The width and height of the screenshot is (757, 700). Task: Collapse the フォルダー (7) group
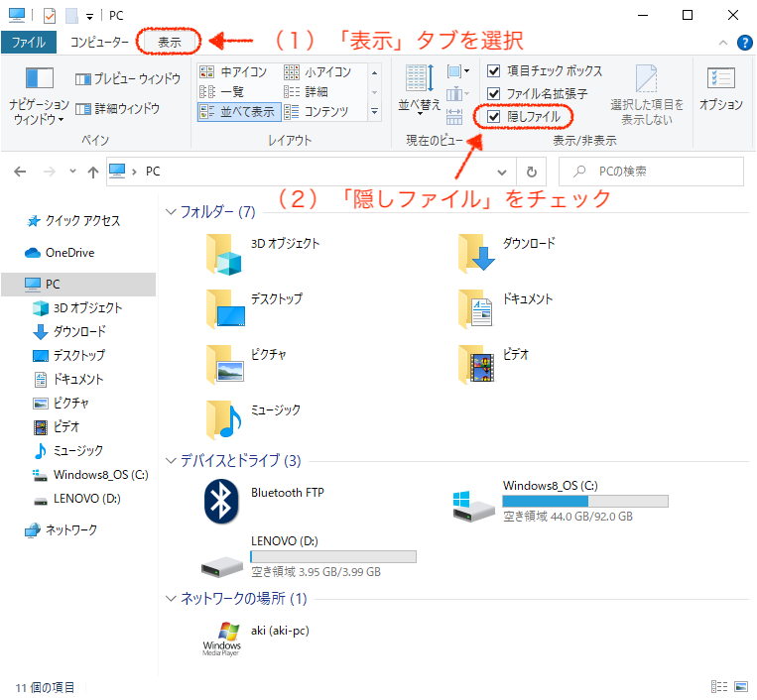point(171,212)
